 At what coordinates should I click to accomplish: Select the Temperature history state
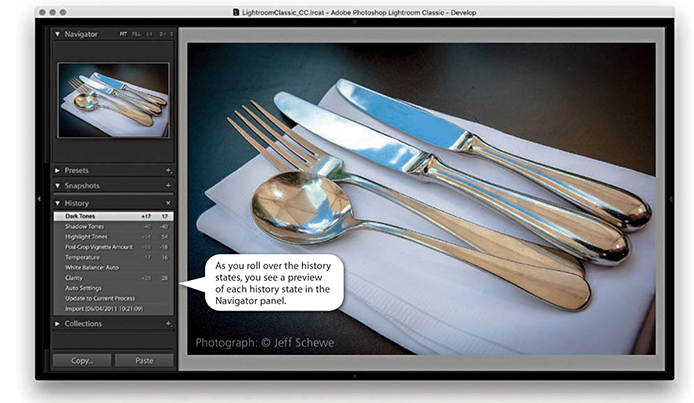click(113, 257)
